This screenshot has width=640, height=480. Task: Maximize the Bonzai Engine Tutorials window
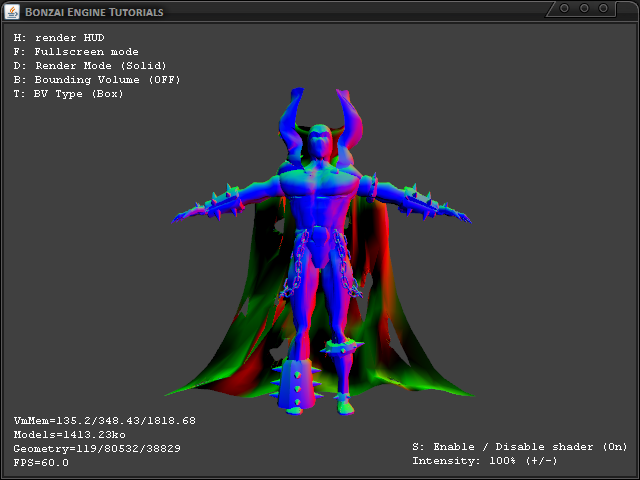click(x=585, y=8)
